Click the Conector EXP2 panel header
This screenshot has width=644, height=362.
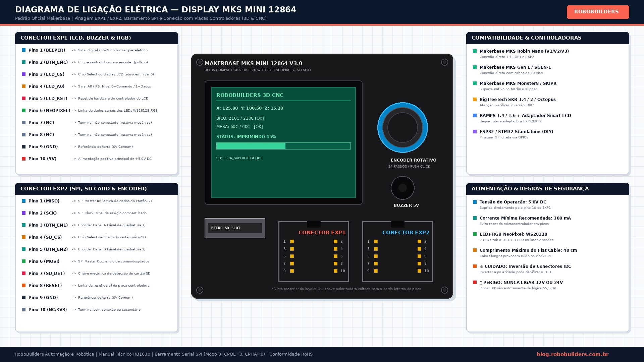(x=97, y=189)
